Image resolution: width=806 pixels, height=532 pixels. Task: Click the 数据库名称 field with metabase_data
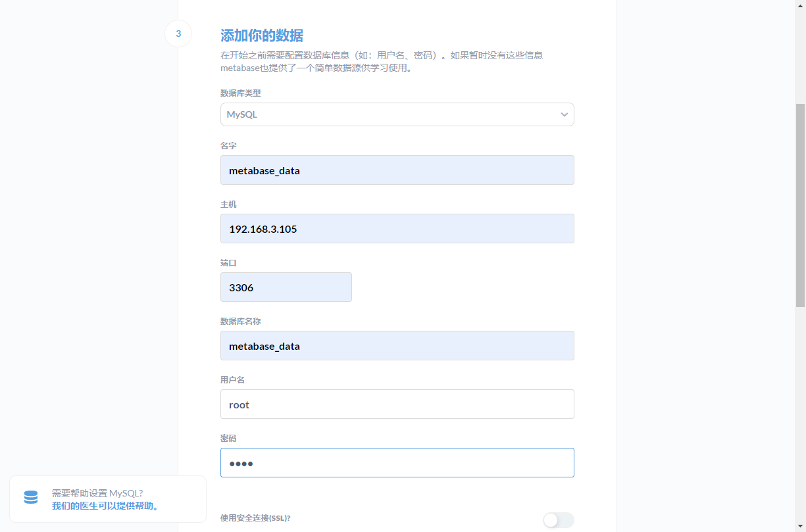point(397,345)
